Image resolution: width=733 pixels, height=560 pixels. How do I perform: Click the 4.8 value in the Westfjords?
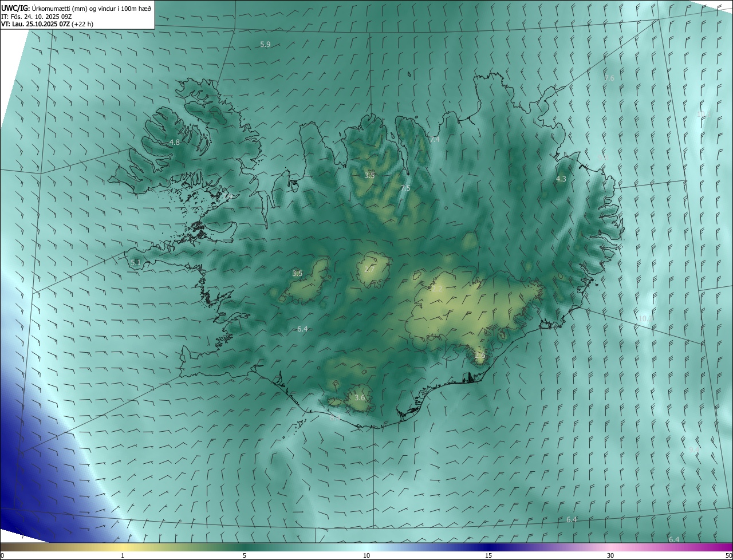(x=175, y=142)
